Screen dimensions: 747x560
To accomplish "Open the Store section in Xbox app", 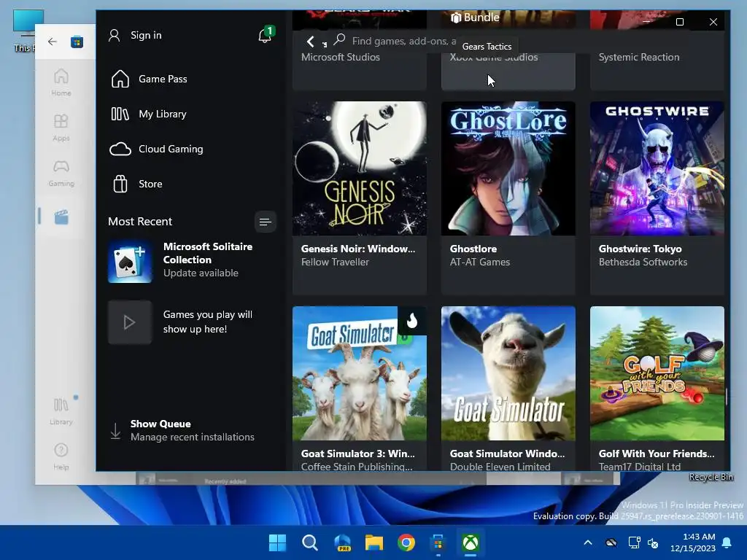I will (150, 184).
